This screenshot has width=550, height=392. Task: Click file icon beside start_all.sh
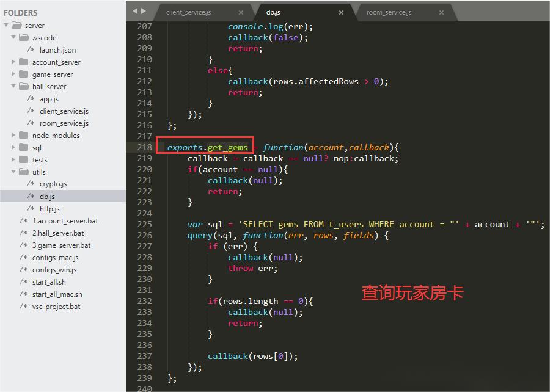click(23, 281)
